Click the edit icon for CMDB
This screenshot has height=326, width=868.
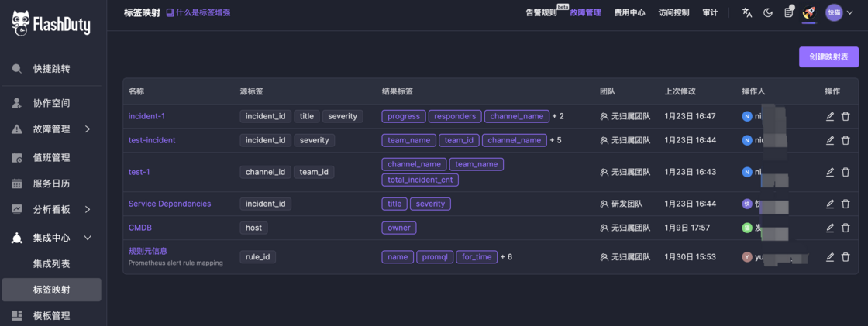[830, 228]
